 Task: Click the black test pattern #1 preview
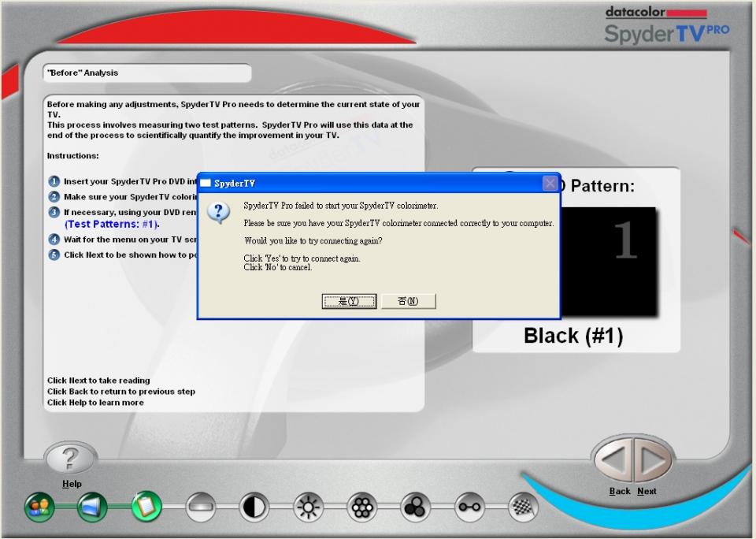606,262
